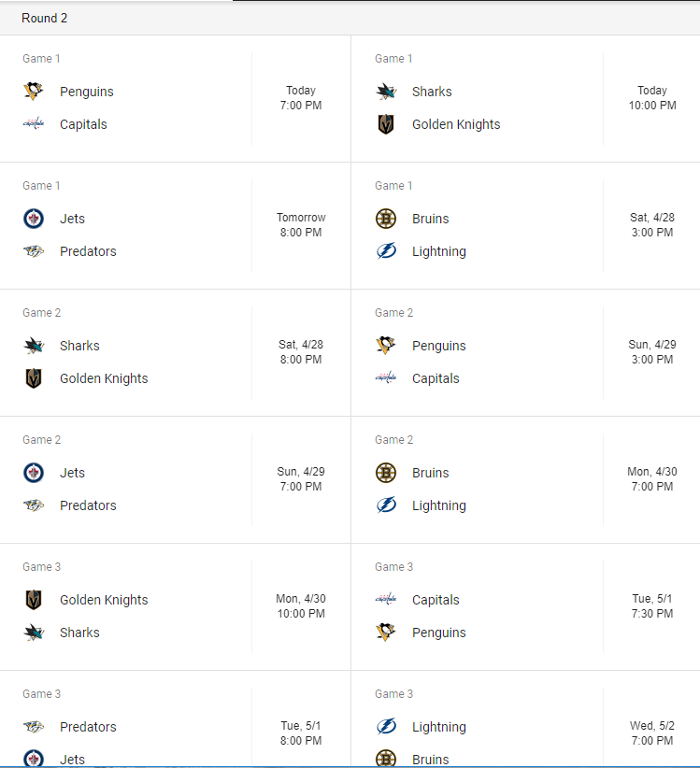
Task: Click the Bruins team name in the Mon 4/30 game
Action: click(430, 473)
